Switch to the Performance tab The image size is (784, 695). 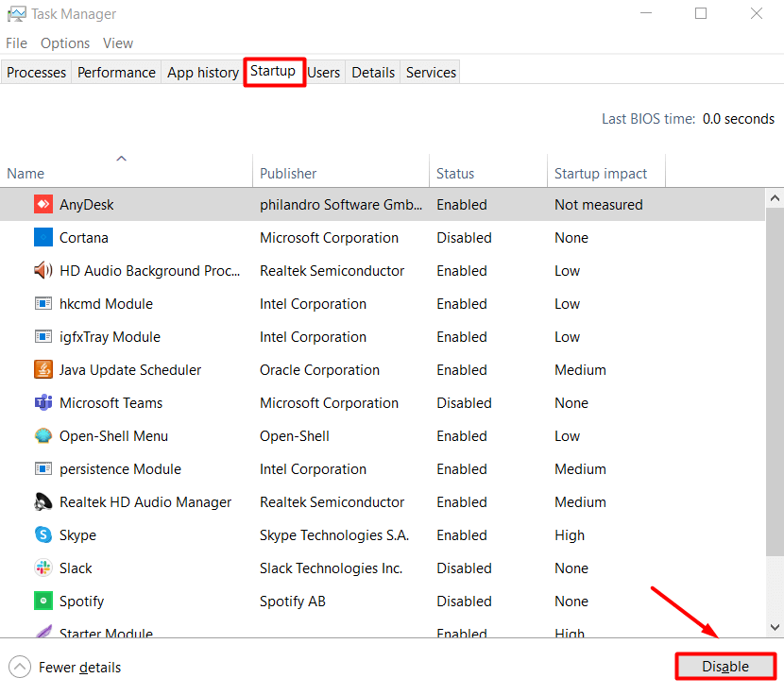tap(116, 73)
